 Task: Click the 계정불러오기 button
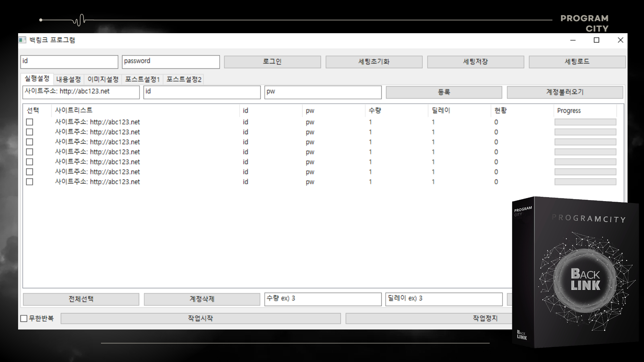tap(565, 92)
